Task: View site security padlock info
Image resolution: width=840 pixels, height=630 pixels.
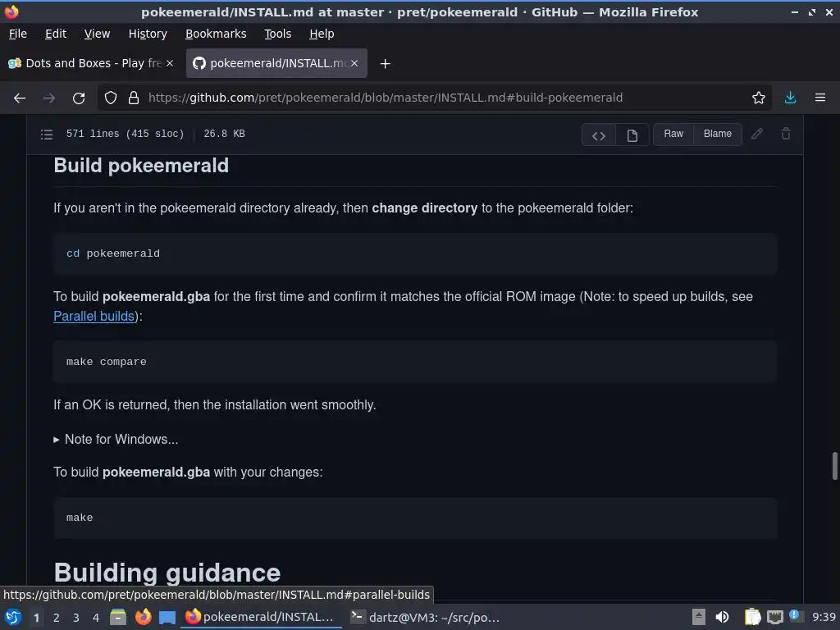Action: pyautogui.click(x=134, y=98)
